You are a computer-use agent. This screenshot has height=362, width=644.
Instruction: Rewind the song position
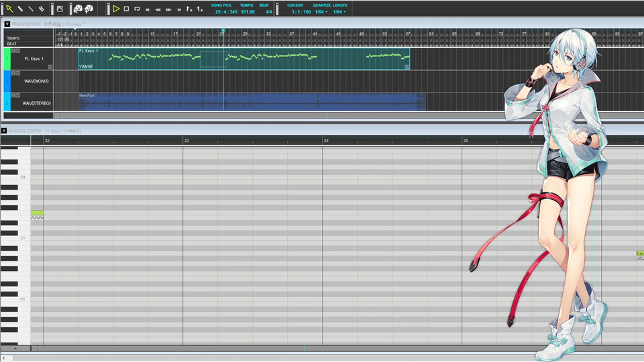158,9
